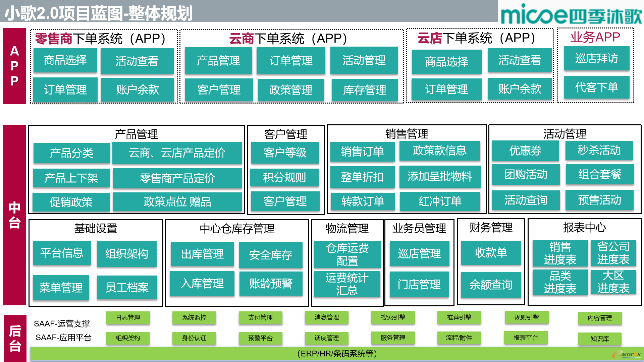Select 菜单管理 tile
The width and height of the screenshot is (644, 362).
click(61, 288)
